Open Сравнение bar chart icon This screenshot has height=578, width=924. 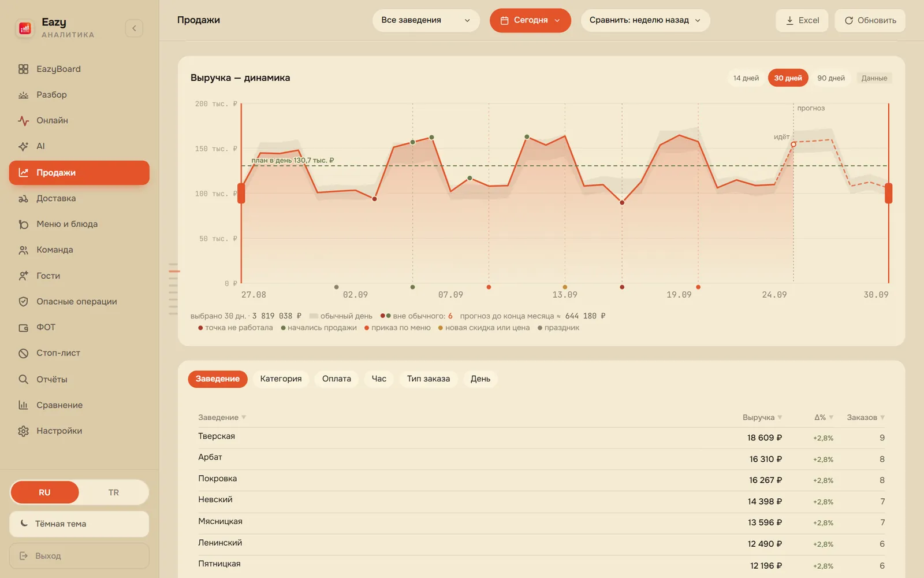click(23, 405)
